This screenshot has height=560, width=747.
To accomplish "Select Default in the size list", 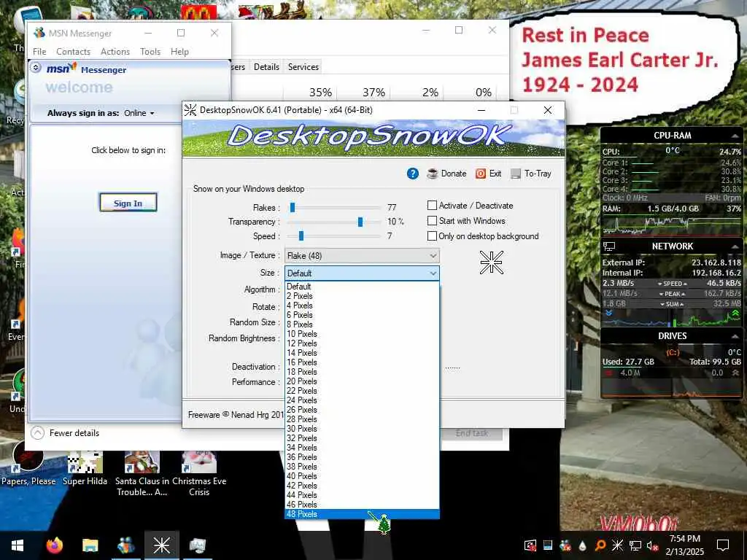I will 362,286.
